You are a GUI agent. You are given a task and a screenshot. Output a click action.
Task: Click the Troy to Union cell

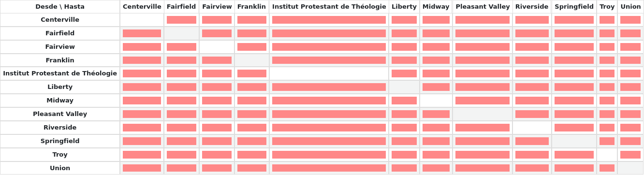coord(630,155)
